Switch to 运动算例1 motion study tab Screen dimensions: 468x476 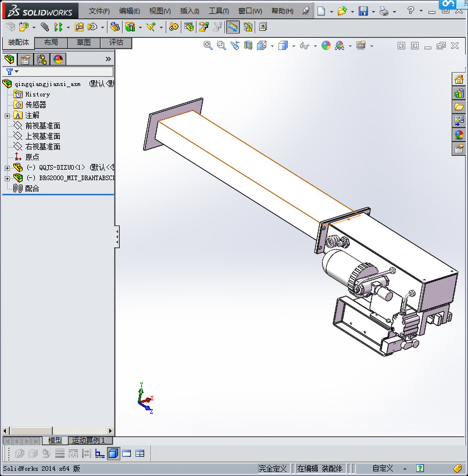click(x=90, y=440)
